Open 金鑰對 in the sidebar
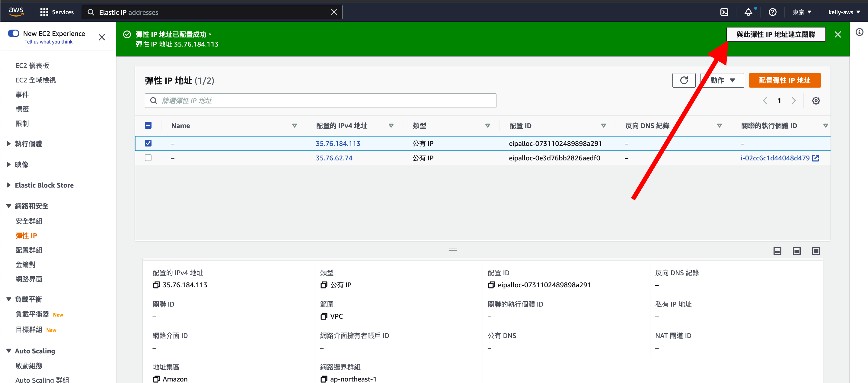 25,265
